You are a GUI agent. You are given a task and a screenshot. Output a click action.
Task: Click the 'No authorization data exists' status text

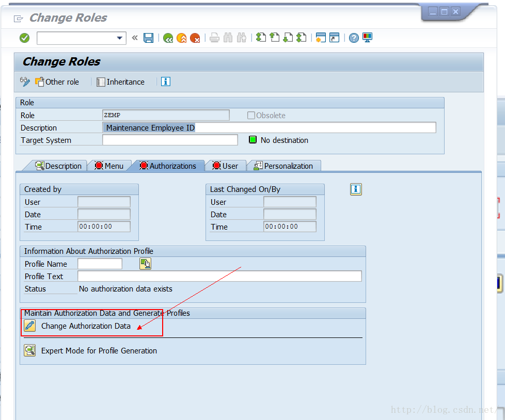pyautogui.click(x=125, y=289)
